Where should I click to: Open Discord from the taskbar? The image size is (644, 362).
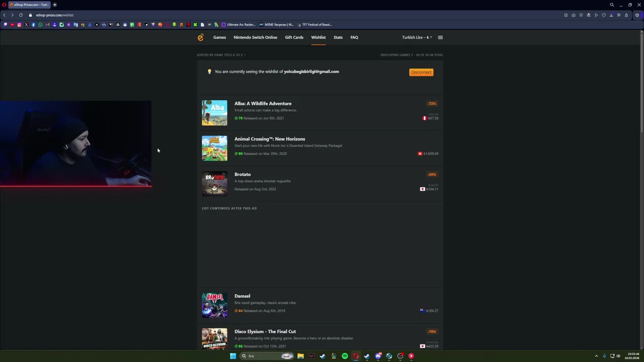pos(378,356)
